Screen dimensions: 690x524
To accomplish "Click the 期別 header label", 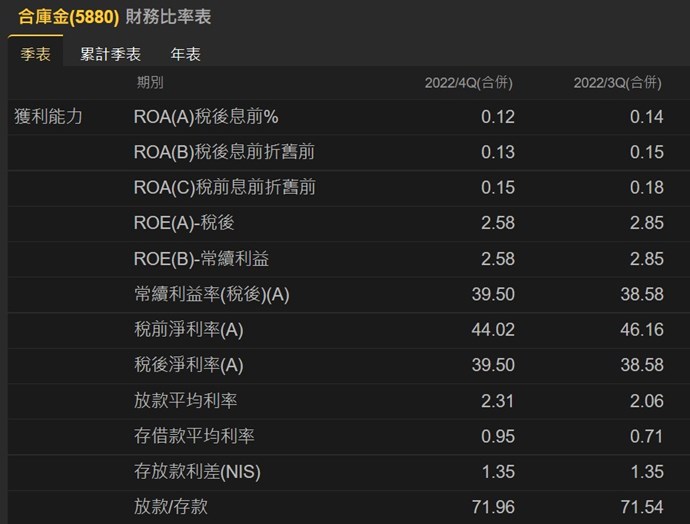I will coord(150,83).
